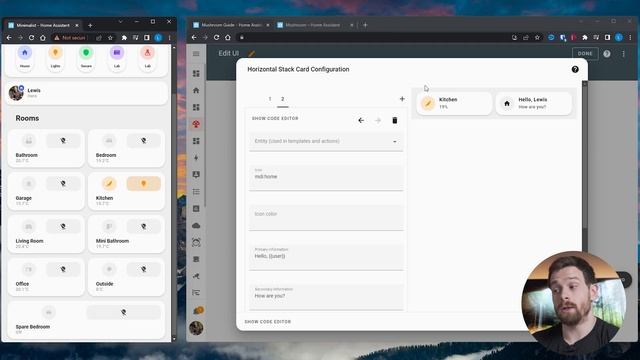
Task: Click the Icon color field
Action: coord(326,218)
